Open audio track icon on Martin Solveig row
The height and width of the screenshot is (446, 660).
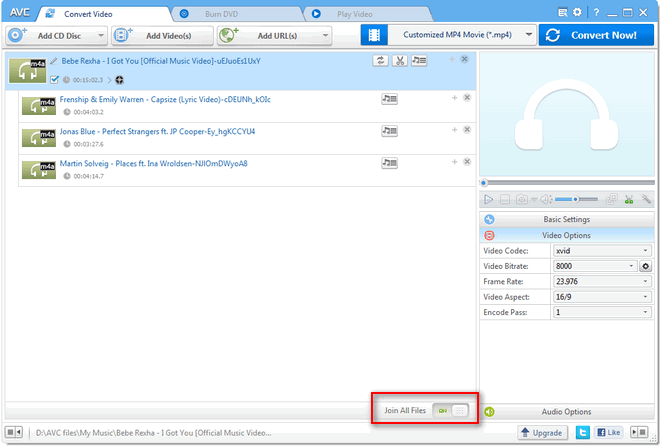coord(389,163)
